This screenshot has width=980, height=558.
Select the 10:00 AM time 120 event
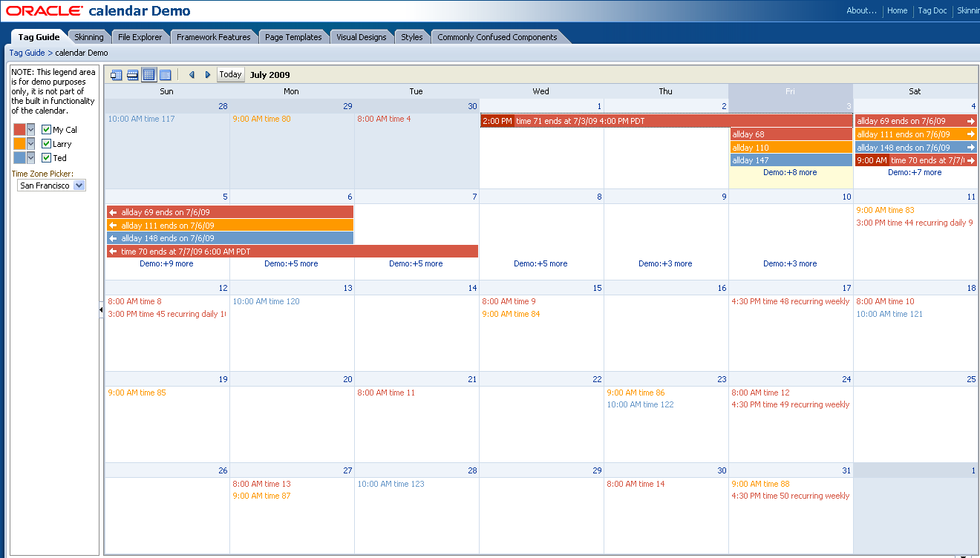(x=267, y=301)
